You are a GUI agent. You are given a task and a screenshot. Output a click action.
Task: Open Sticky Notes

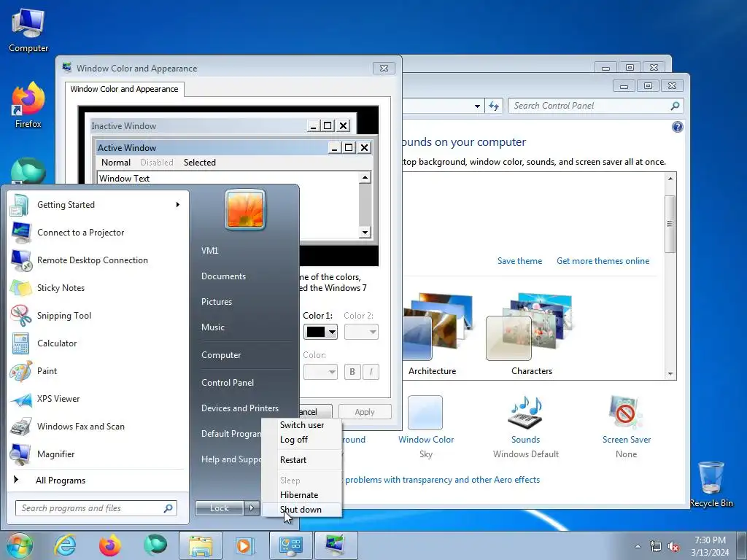(97, 287)
